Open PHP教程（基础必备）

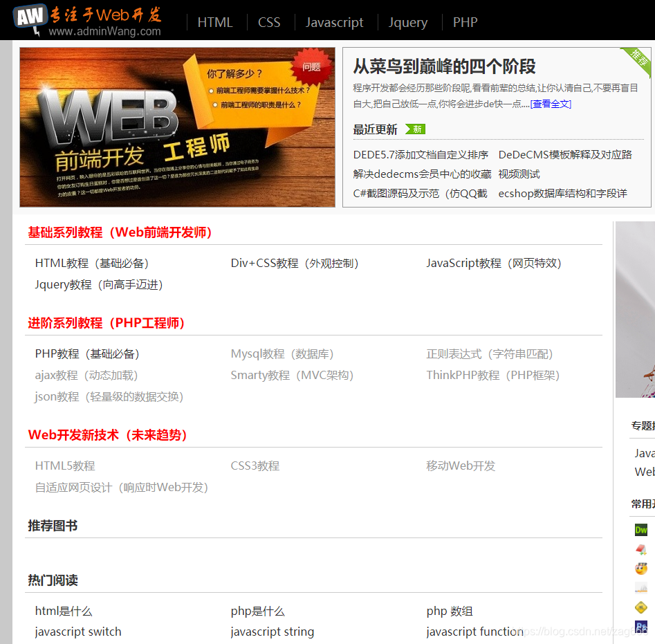tap(87, 353)
